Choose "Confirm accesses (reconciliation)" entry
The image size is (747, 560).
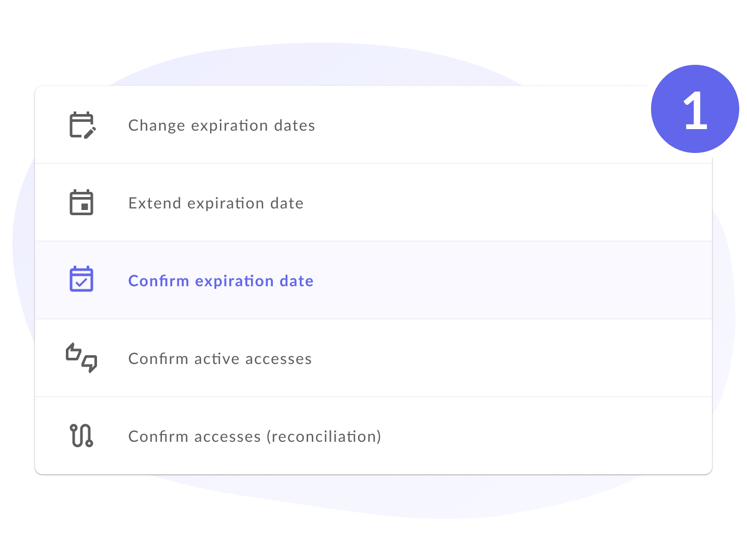pyautogui.click(x=255, y=437)
